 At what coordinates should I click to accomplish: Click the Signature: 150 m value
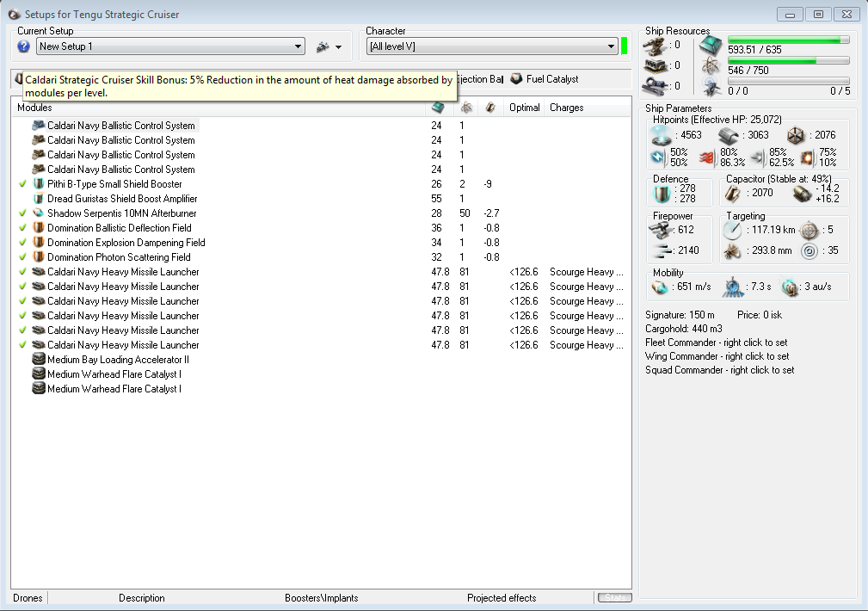[680, 315]
